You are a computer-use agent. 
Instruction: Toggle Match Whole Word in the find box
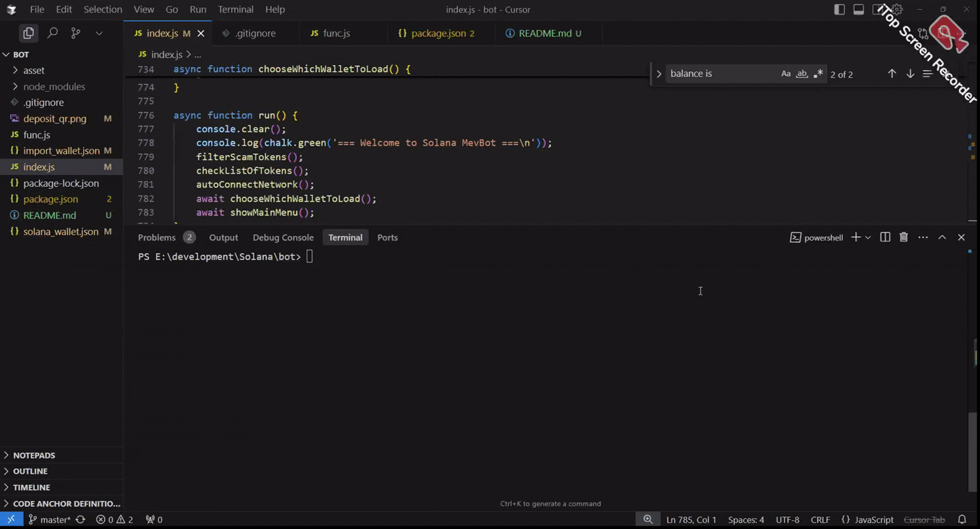pos(801,73)
